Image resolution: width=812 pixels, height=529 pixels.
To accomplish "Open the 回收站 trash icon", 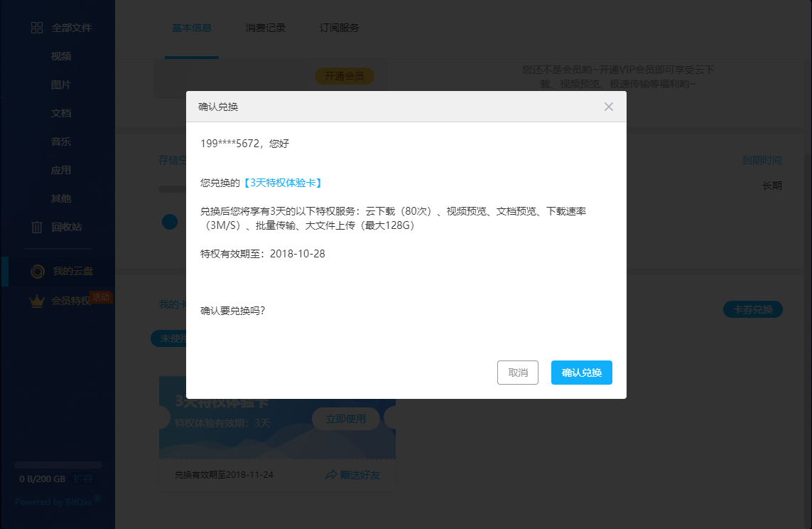I will click(x=37, y=228).
